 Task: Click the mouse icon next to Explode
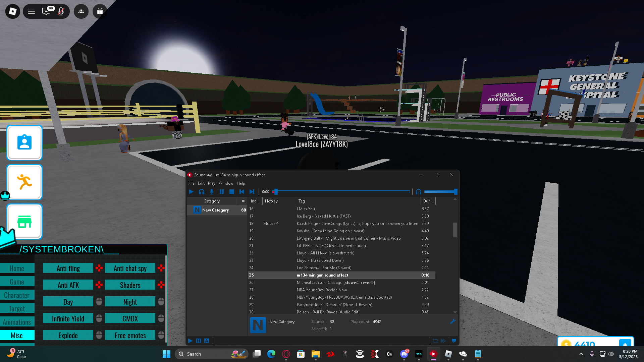[x=99, y=335]
